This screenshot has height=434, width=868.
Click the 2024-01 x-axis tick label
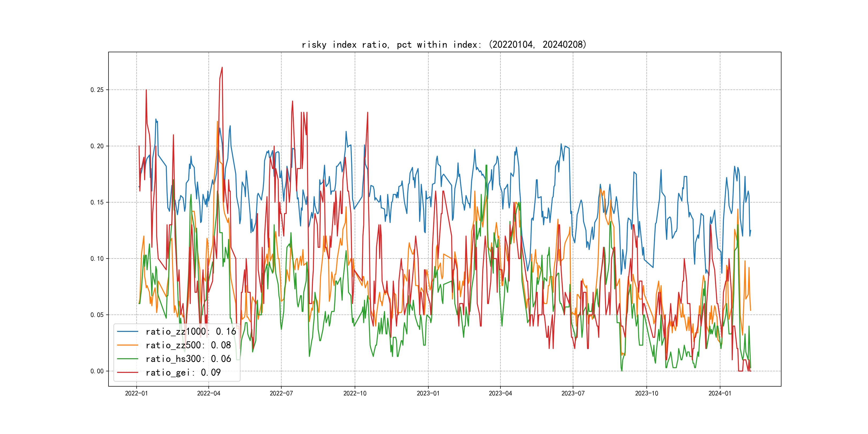720,393
